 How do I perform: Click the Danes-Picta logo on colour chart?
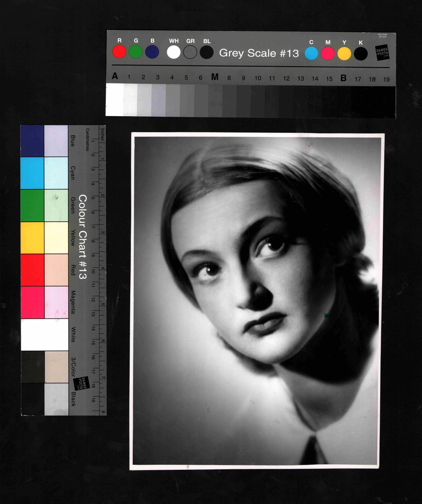click(x=81, y=383)
